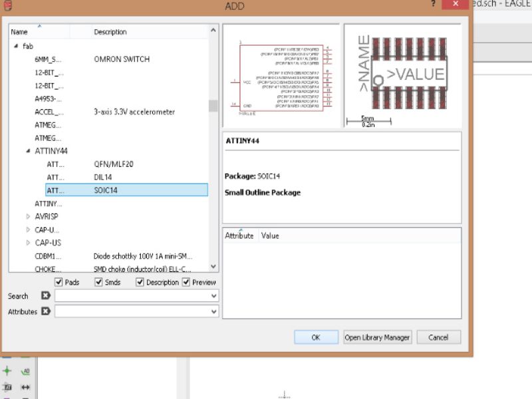Image resolution: width=532 pixels, height=399 pixels.
Task: Click the Value column header
Action: [x=270, y=235]
